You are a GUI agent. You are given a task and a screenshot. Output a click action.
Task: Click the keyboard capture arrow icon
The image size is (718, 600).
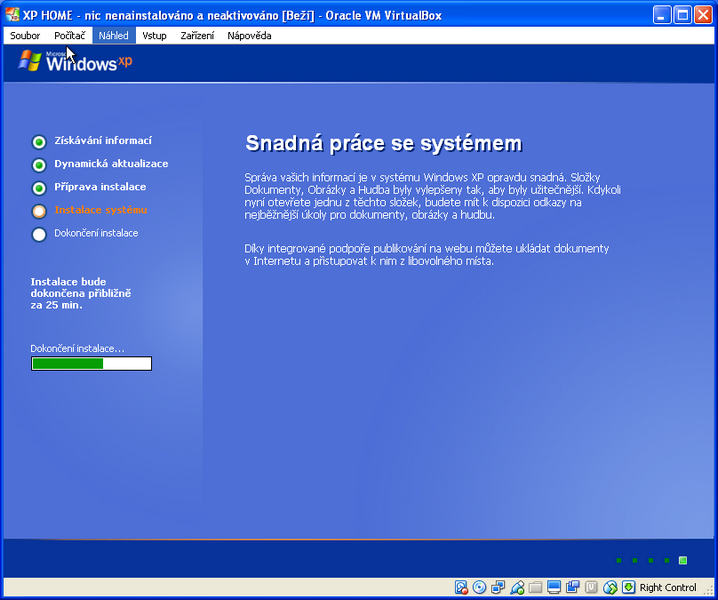629,587
